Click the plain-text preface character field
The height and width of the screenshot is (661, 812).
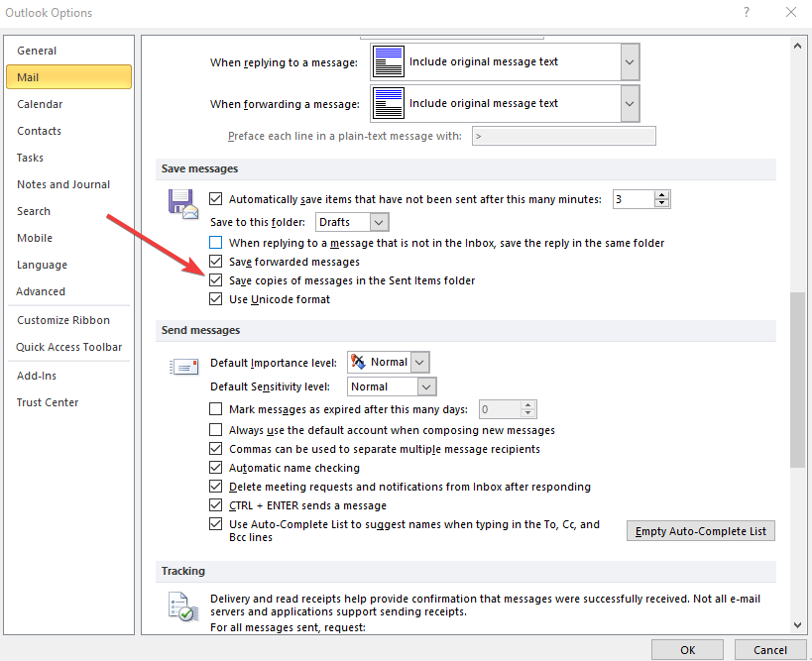tap(564, 136)
